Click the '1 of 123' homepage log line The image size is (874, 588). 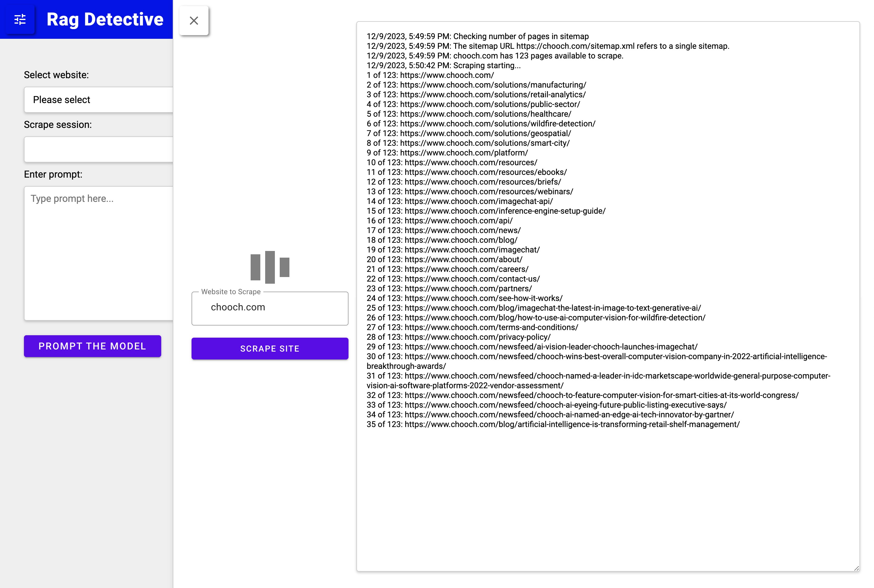430,75
